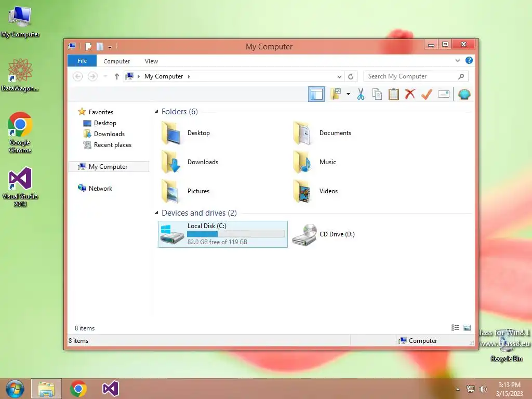
Task: Open DataWagon desktop shortcut
Action: point(20,75)
